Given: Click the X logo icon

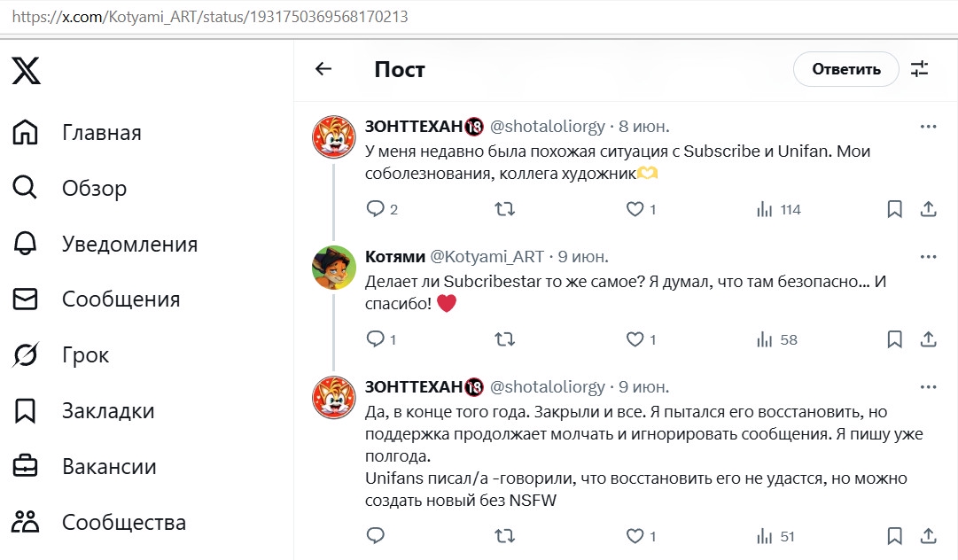Looking at the screenshot, I should (x=27, y=71).
